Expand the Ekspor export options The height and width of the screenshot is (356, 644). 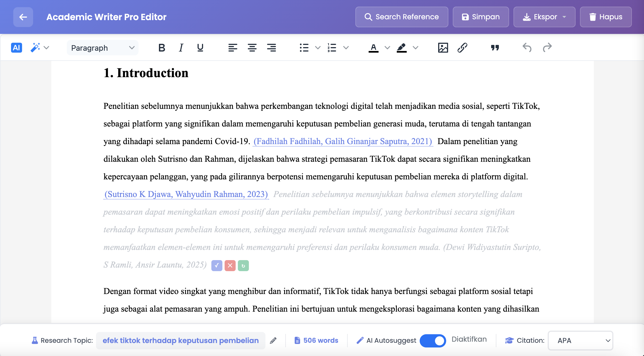544,17
